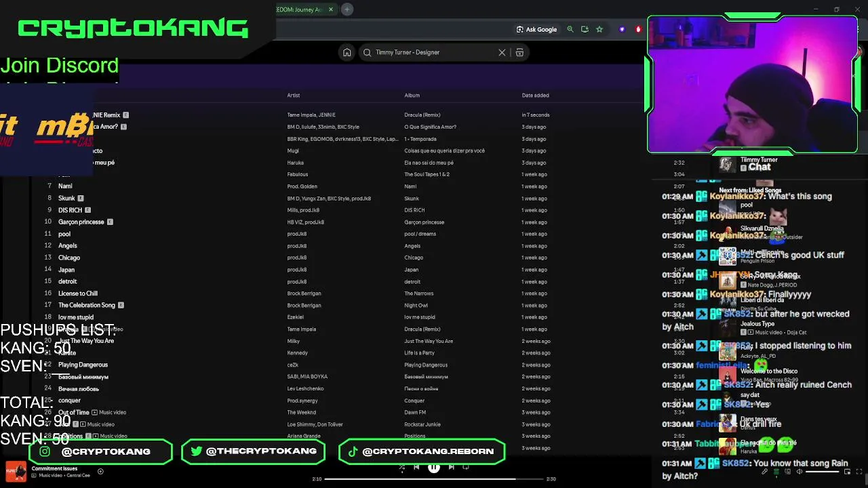Pause the current song

click(x=433, y=467)
